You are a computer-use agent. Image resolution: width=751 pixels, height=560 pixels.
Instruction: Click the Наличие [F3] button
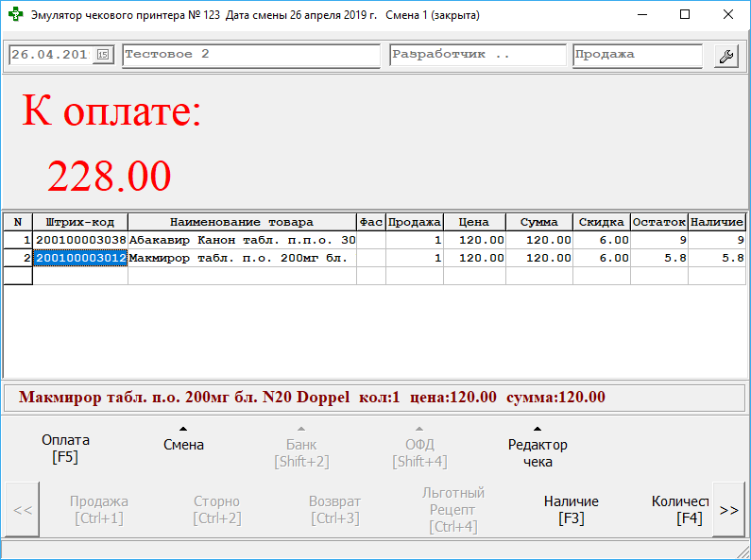[x=572, y=510]
